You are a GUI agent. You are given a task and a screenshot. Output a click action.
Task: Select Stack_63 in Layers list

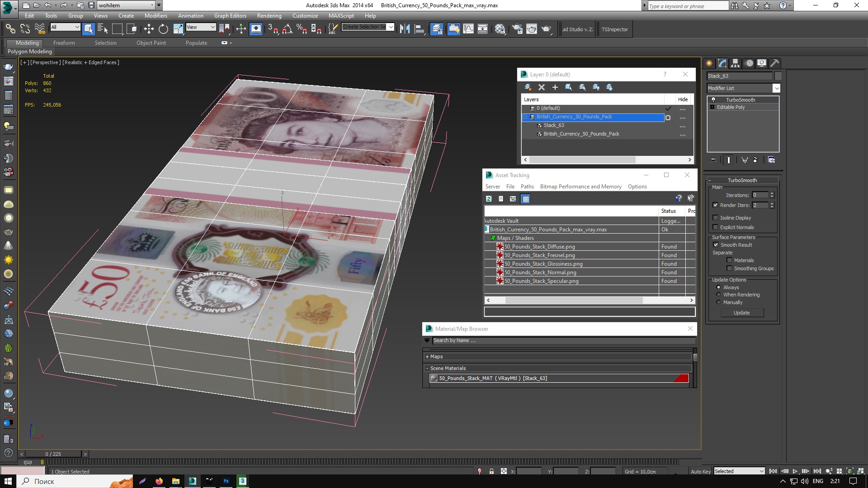554,126
